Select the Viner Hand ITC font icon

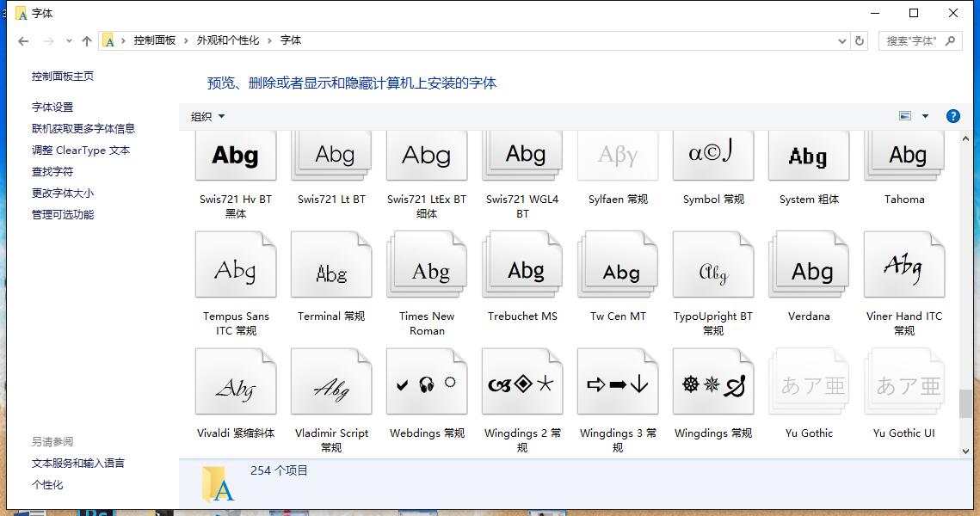coord(904,265)
